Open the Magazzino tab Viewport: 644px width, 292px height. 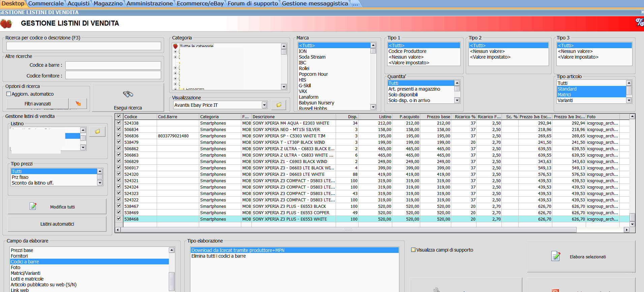108,3
